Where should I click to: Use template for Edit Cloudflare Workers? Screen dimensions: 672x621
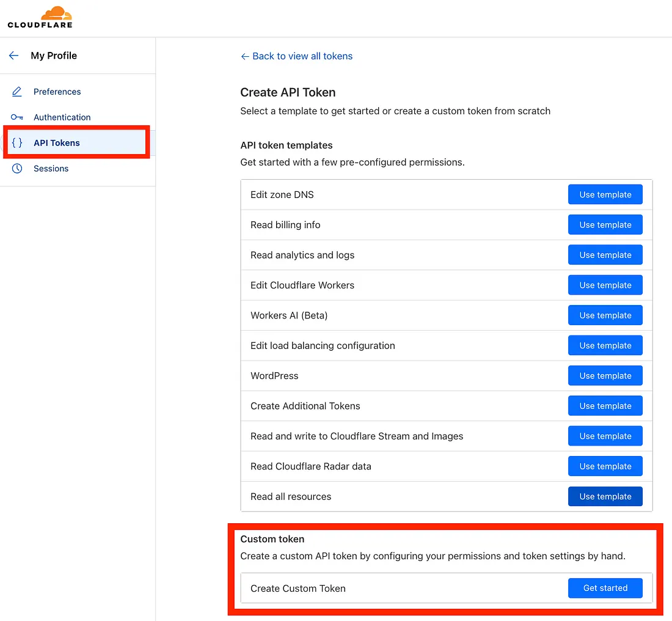[605, 285]
